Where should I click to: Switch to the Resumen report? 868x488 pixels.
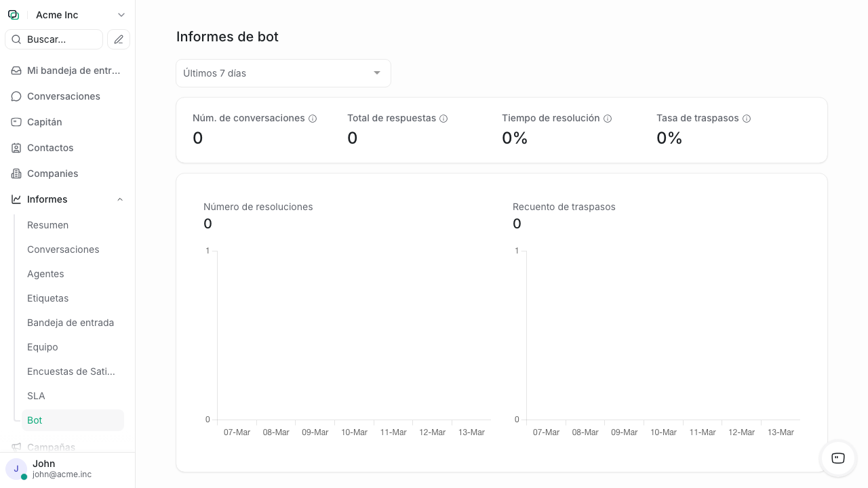click(x=47, y=225)
